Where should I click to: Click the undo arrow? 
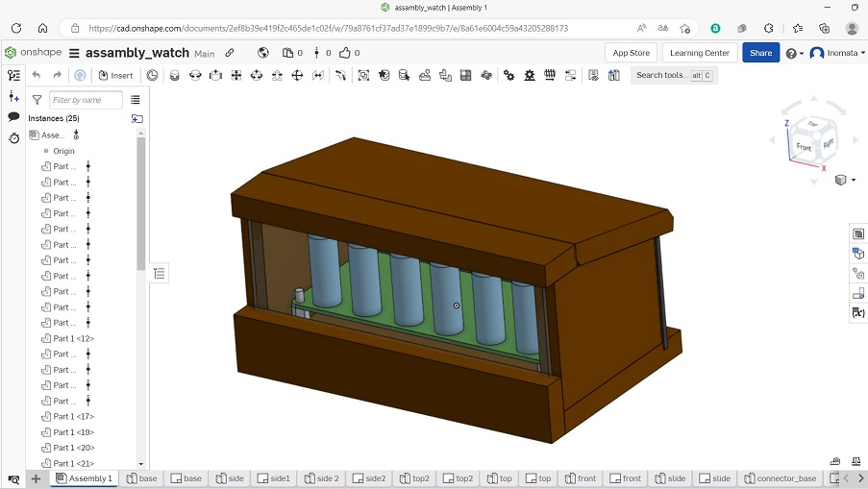(x=37, y=75)
